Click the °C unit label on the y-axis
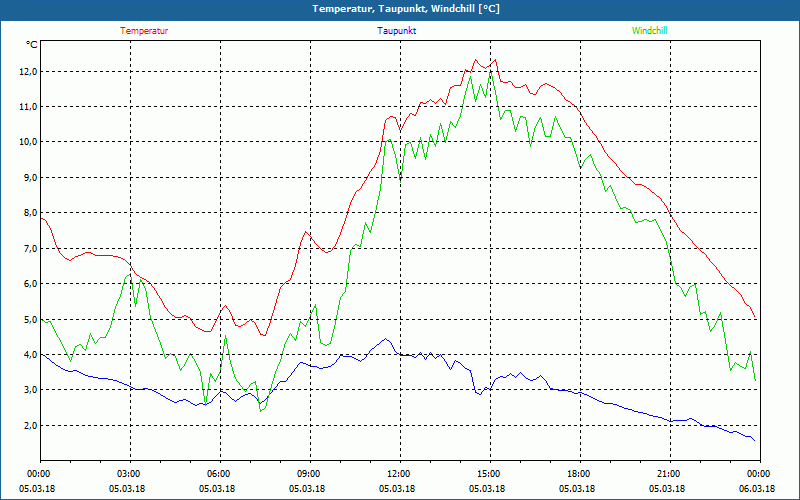The width and height of the screenshot is (800, 500). tap(32, 45)
